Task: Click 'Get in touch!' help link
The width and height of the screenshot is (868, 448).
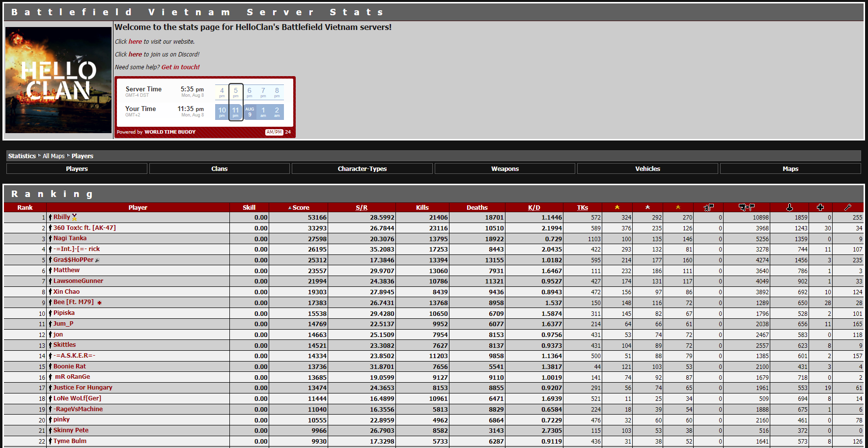Action: point(180,67)
